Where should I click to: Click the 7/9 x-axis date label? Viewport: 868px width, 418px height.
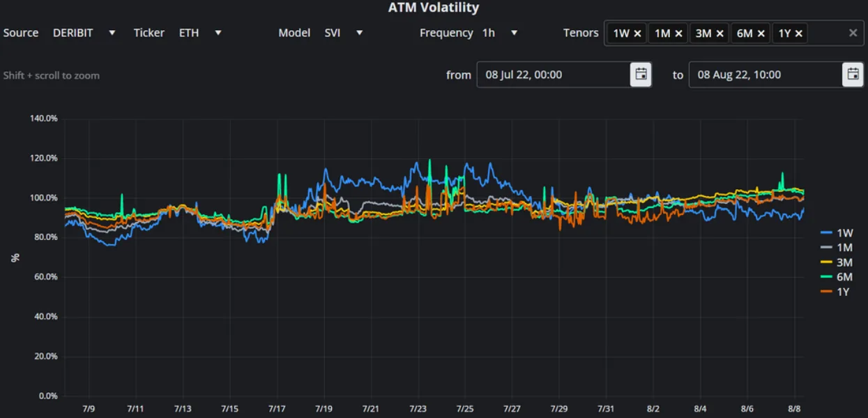[88, 409]
